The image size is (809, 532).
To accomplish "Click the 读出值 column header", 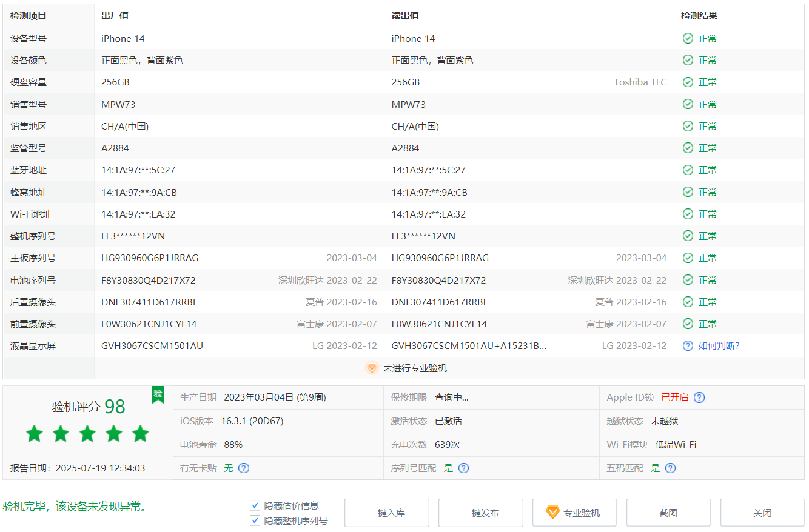I will pyautogui.click(x=405, y=16).
